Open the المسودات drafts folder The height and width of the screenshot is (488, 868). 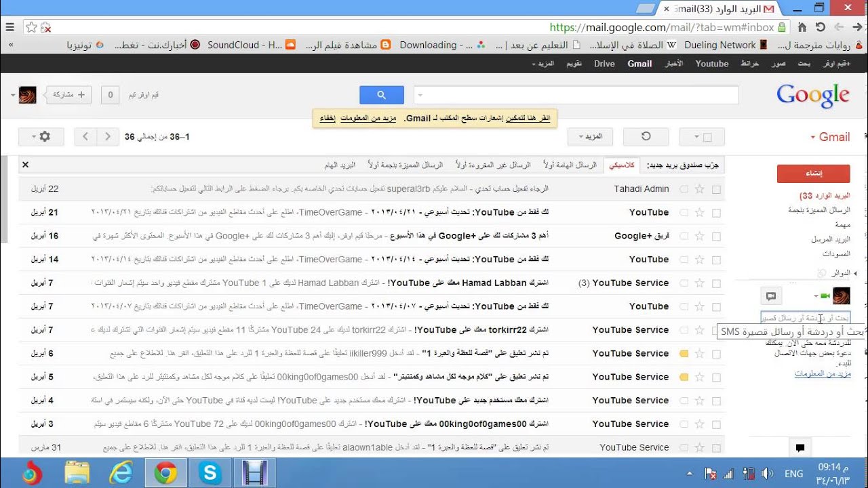(x=836, y=253)
